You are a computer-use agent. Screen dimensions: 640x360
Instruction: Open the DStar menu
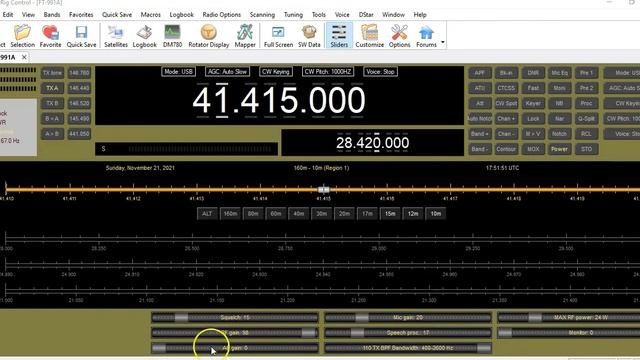[x=366, y=15]
